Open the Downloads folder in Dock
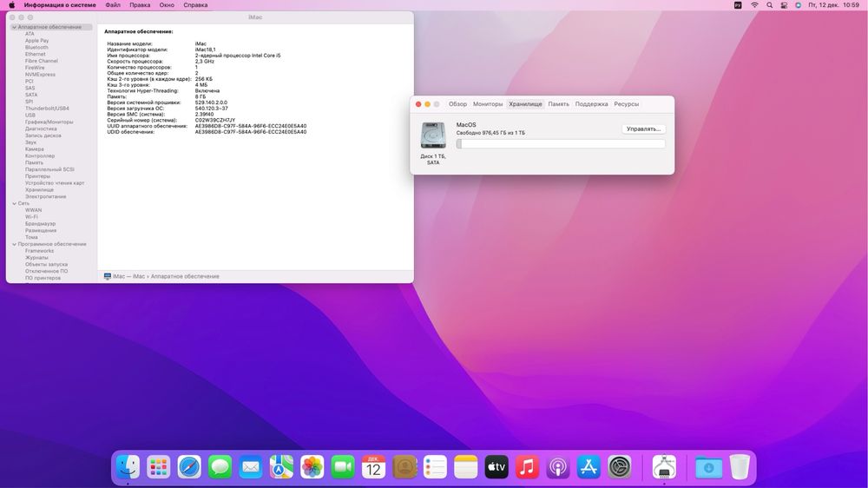Viewport: 868px width, 488px height. (x=708, y=467)
